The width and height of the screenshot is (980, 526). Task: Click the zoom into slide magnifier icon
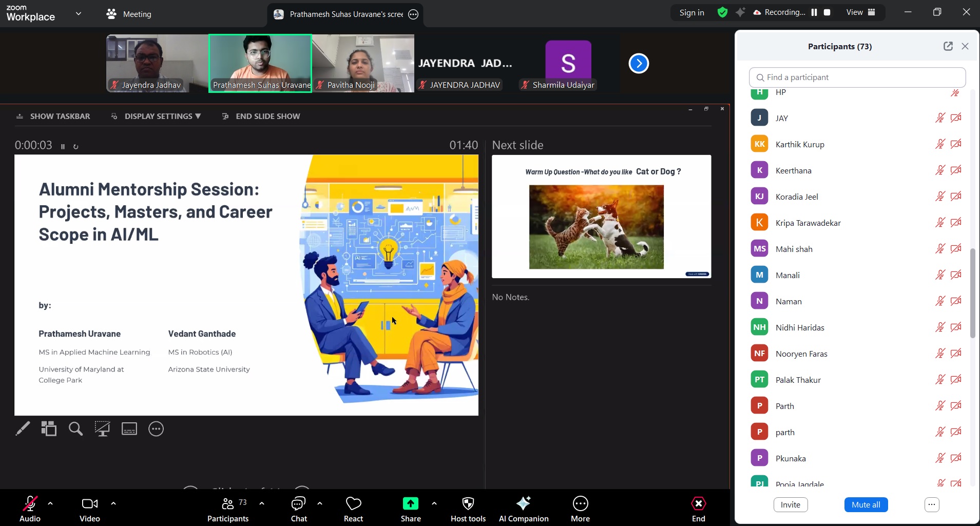75,428
